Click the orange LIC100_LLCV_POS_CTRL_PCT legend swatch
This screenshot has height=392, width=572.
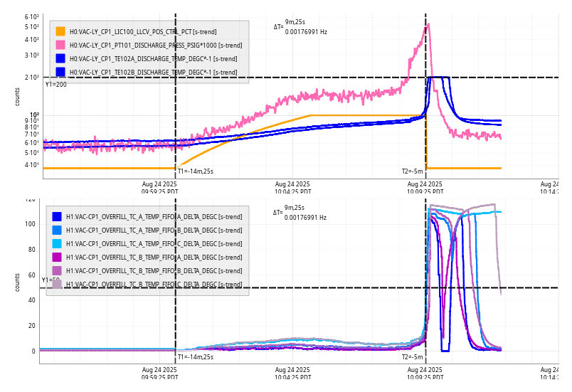pyautogui.click(x=60, y=31)
